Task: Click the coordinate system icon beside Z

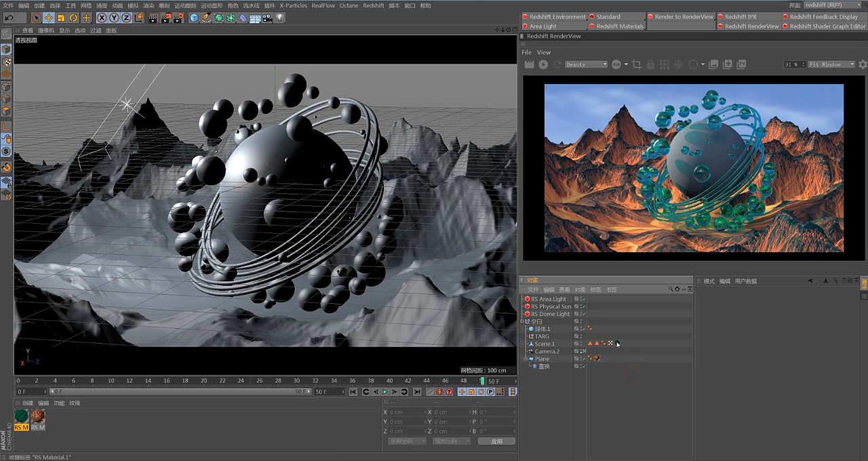Action: click(139, 18)
